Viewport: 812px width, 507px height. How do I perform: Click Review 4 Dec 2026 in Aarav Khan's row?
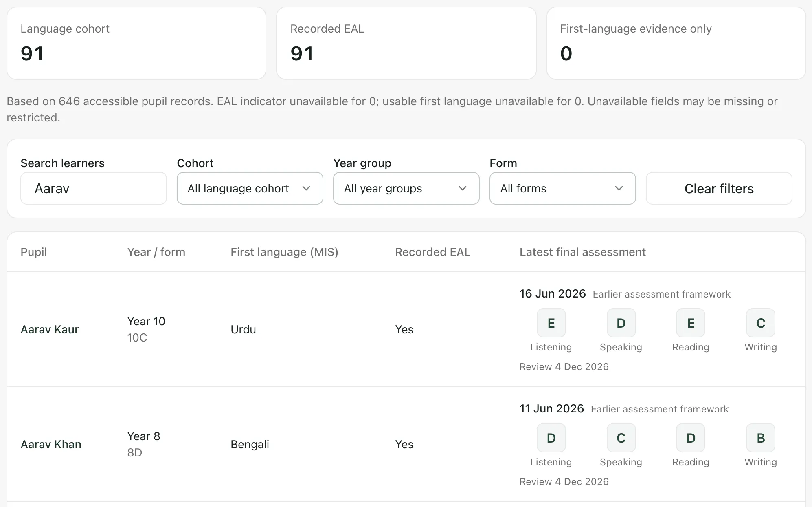coord(564,482)
